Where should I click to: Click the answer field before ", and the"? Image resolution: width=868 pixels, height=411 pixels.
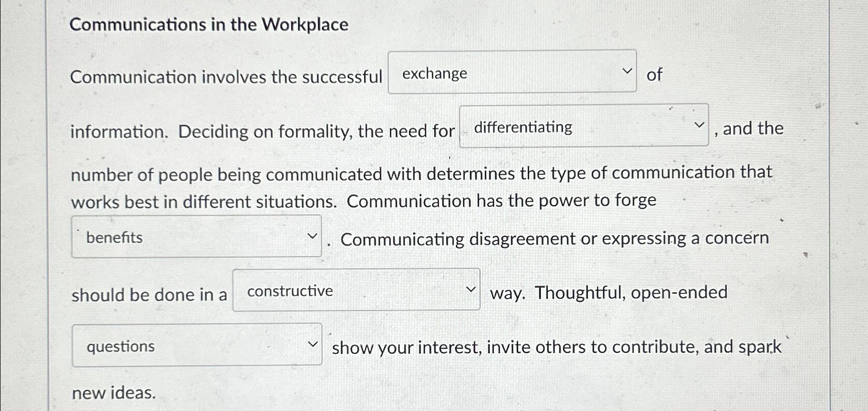583,127
